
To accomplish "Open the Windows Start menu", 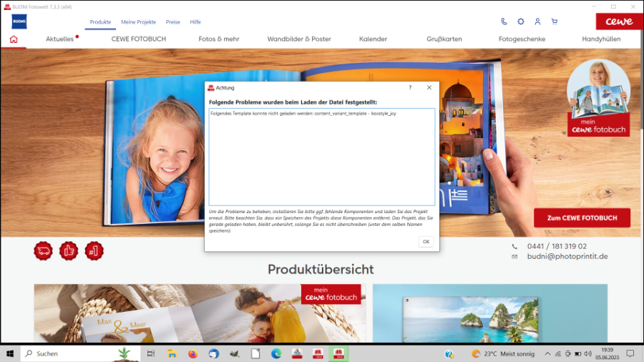I will pos(10,353).
